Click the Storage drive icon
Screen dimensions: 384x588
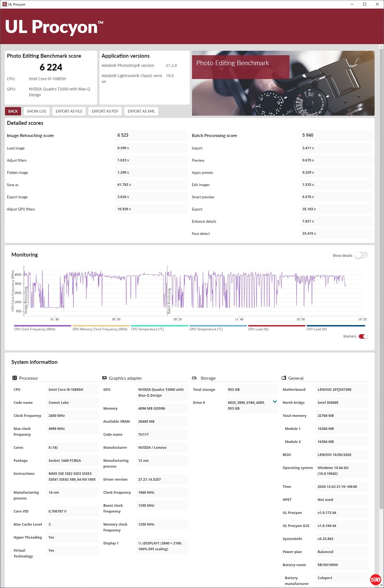point(194,378)
